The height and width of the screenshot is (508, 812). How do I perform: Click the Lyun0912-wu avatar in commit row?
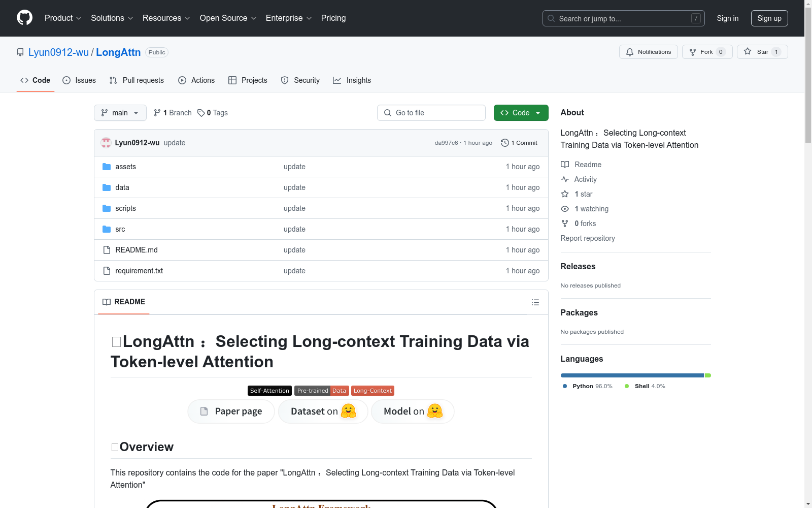[106, 143]
